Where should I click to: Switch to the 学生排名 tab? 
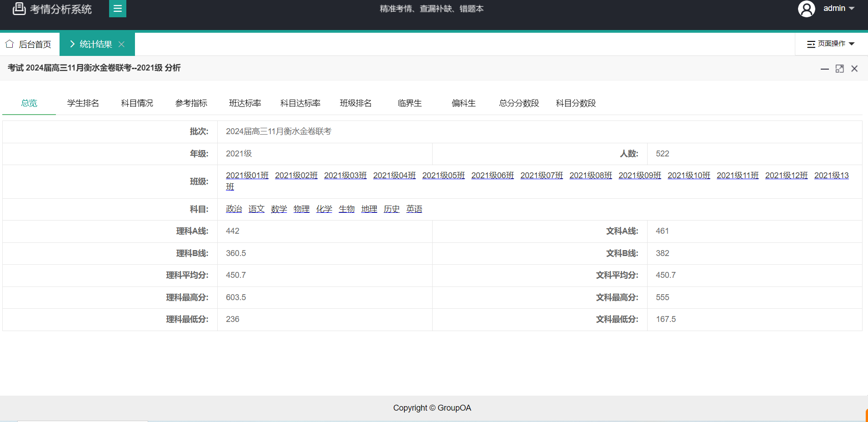coord(83,103)
